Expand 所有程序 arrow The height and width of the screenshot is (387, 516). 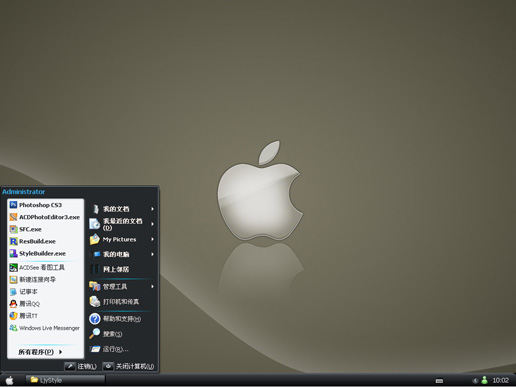click(x=60, y=352)
